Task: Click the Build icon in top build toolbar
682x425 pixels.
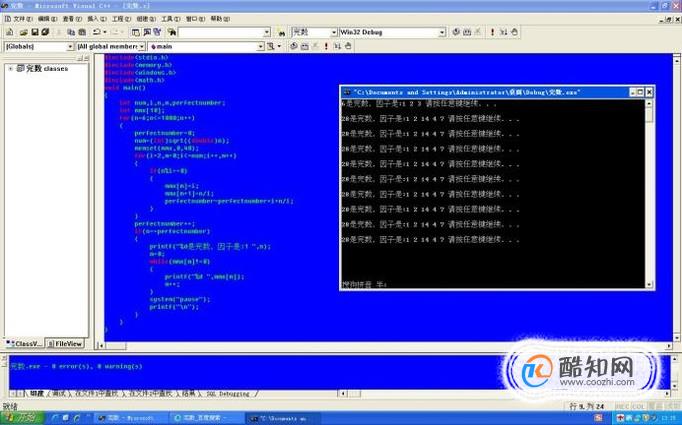Action: (x=467, y=32)
